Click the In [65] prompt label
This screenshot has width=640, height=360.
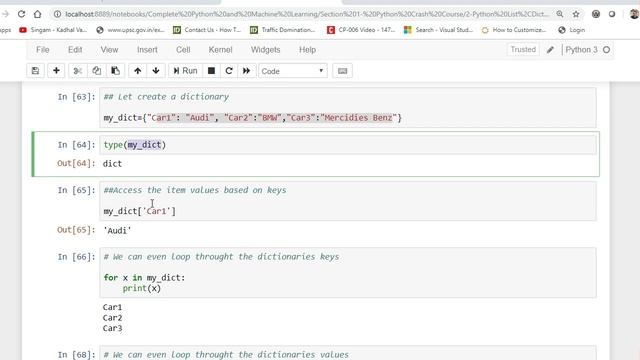[76, 190]
